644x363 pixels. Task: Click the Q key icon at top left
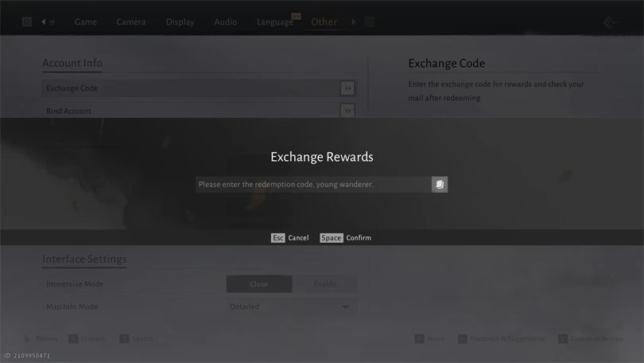pyautogui.click(x=27, y=21)
